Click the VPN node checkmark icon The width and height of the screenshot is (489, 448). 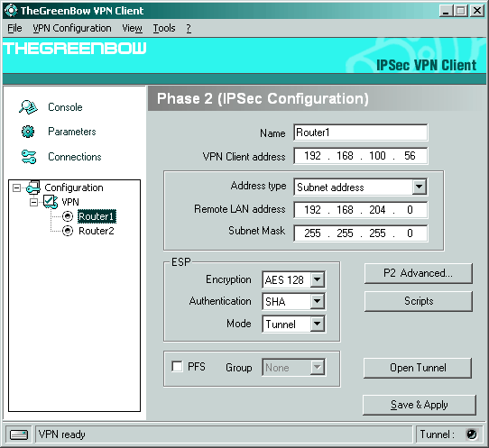50,202
